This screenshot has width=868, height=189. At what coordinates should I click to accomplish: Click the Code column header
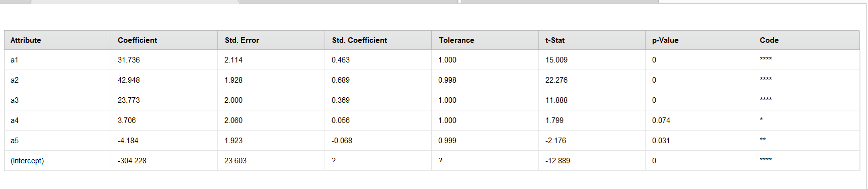806,40
